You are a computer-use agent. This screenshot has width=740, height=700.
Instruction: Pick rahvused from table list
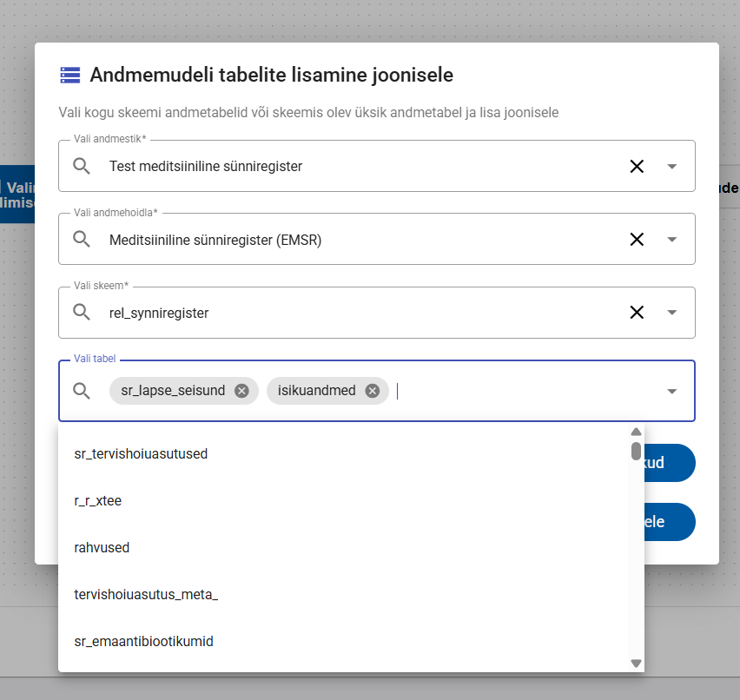102,547
